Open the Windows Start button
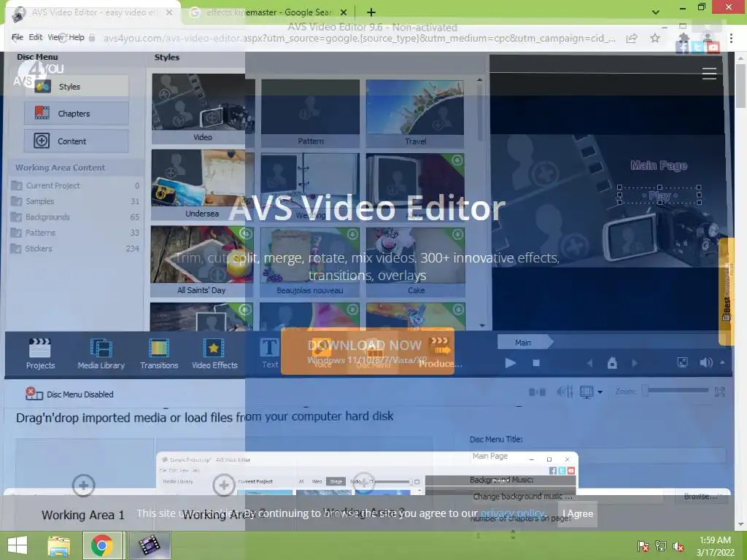This screenshot has height=560, width=747. click(18, 545)
